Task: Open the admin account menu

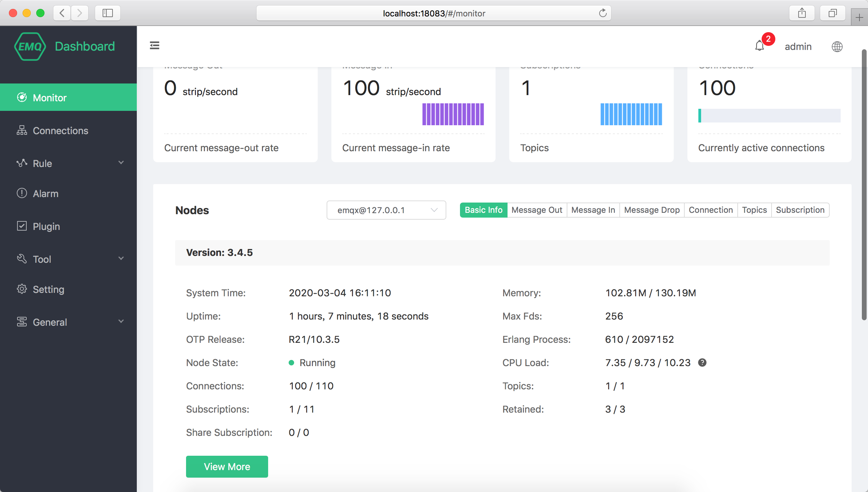Action: (798, 47)
